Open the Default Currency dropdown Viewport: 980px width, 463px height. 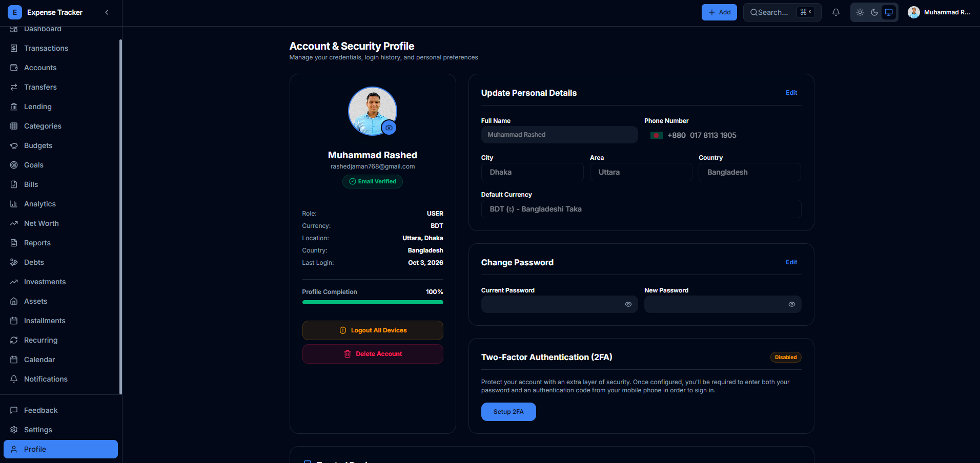pyautogui.click(x=641, y=209)
